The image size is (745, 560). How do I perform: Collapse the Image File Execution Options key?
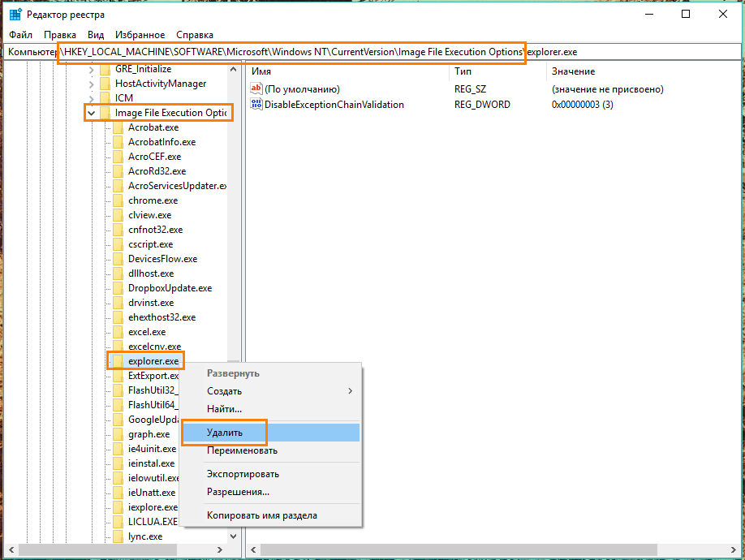coord(91,113)
